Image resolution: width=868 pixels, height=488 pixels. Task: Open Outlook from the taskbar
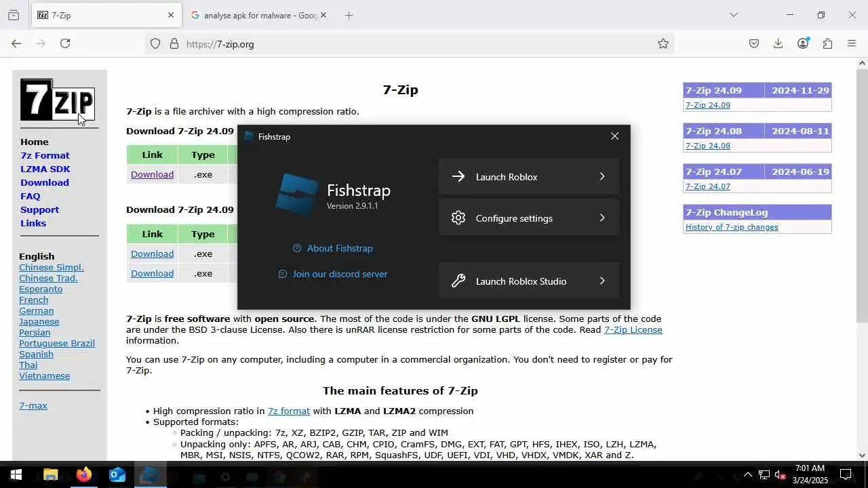[x=117, y=474]
